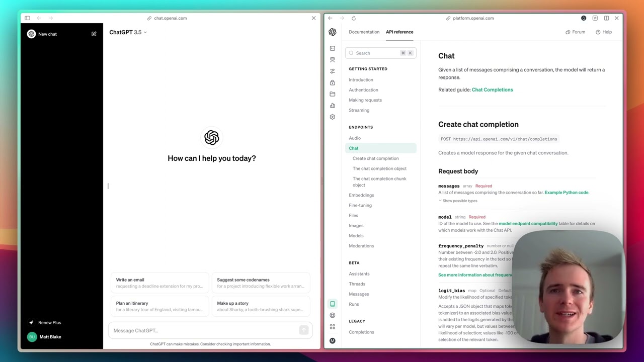Expand Show possible types under messages
The image size is (644, 362).
coord(458,201)
